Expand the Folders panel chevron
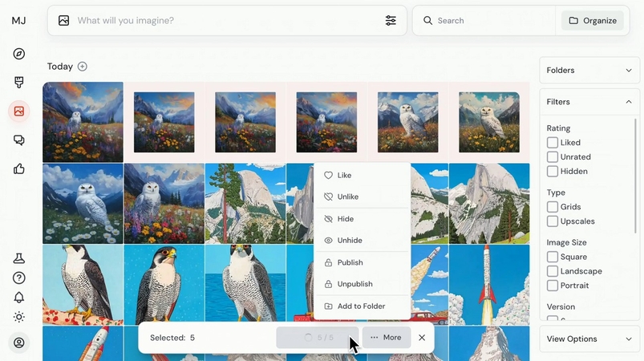 pyautogui.click(x=629, y=71)
